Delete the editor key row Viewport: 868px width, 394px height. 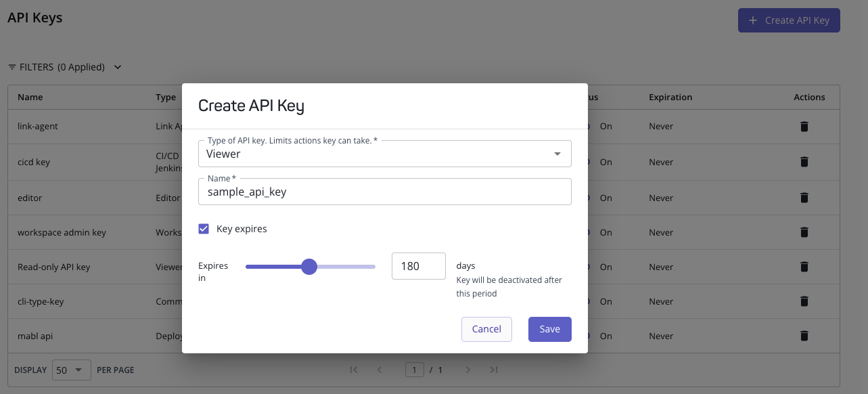click(804, 198)
